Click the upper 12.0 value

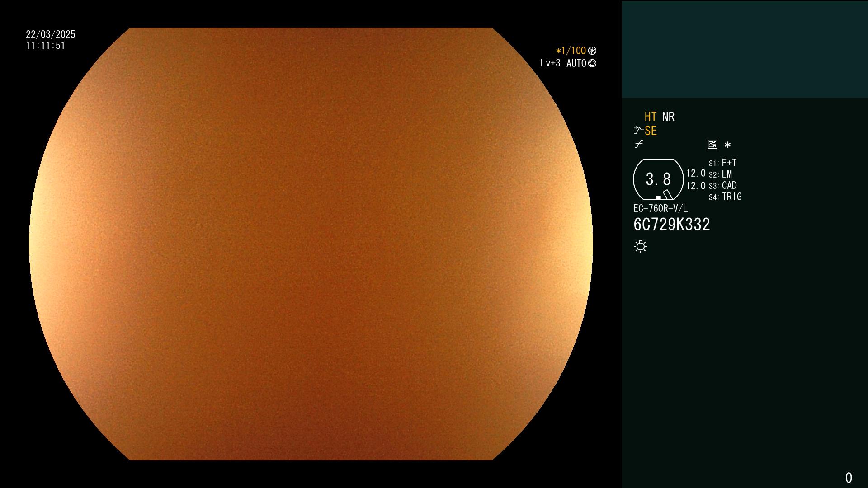click(696, 173)
